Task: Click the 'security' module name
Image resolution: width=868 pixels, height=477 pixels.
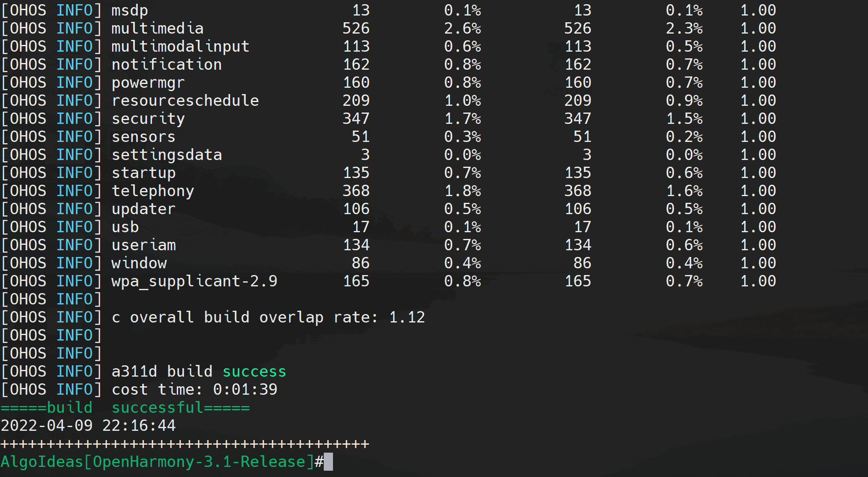Action: [x=148, y=119]
